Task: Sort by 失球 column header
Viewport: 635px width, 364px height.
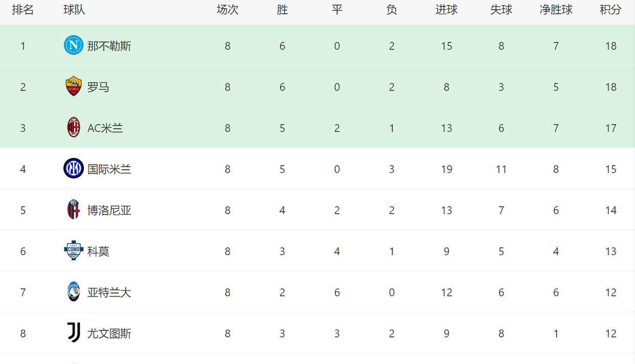Action: point(501,10)
